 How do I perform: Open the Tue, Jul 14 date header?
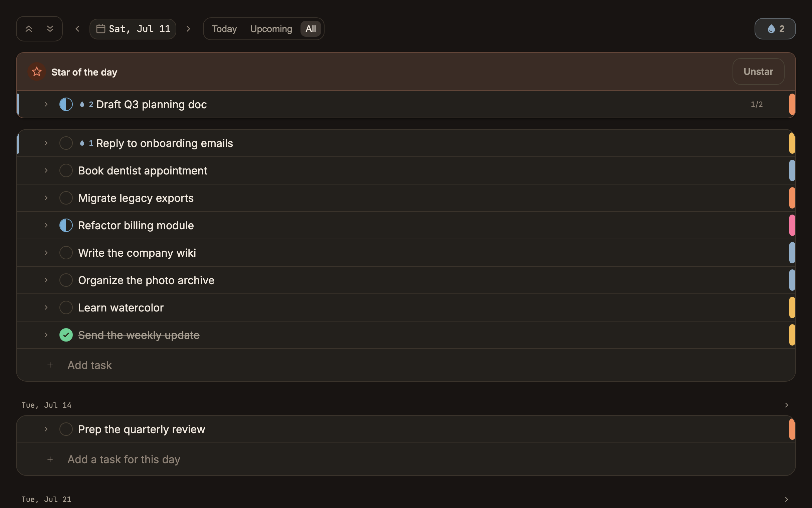click(46, 405)
